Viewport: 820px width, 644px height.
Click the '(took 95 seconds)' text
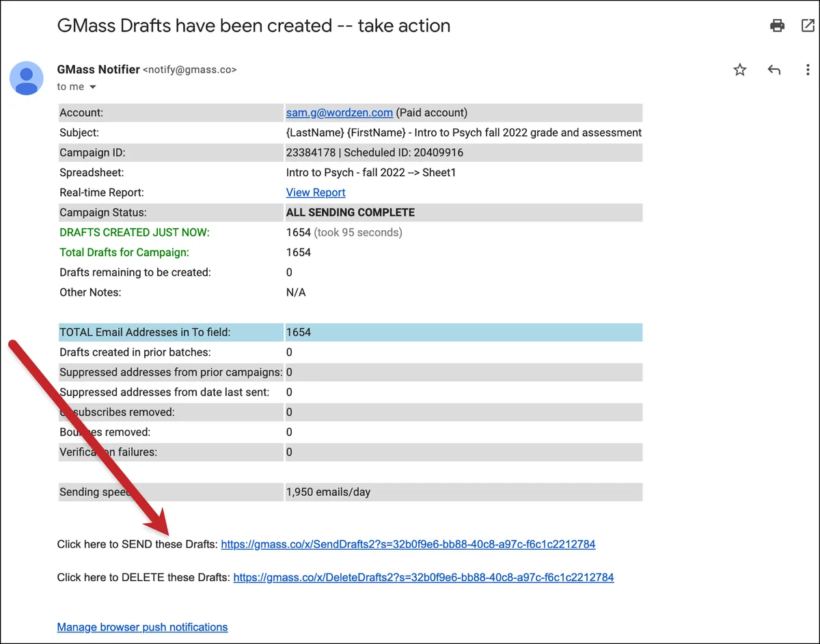[358, 232]
